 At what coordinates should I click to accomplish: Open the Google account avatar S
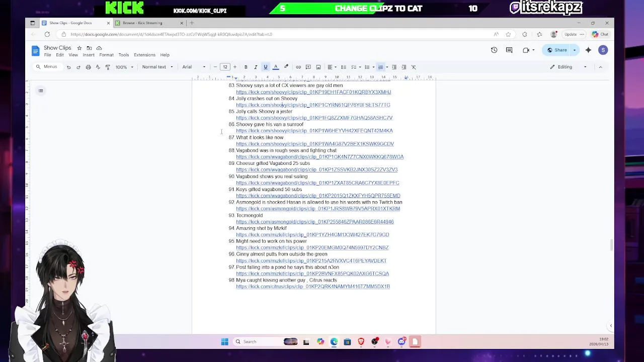[x=603, y=50]
